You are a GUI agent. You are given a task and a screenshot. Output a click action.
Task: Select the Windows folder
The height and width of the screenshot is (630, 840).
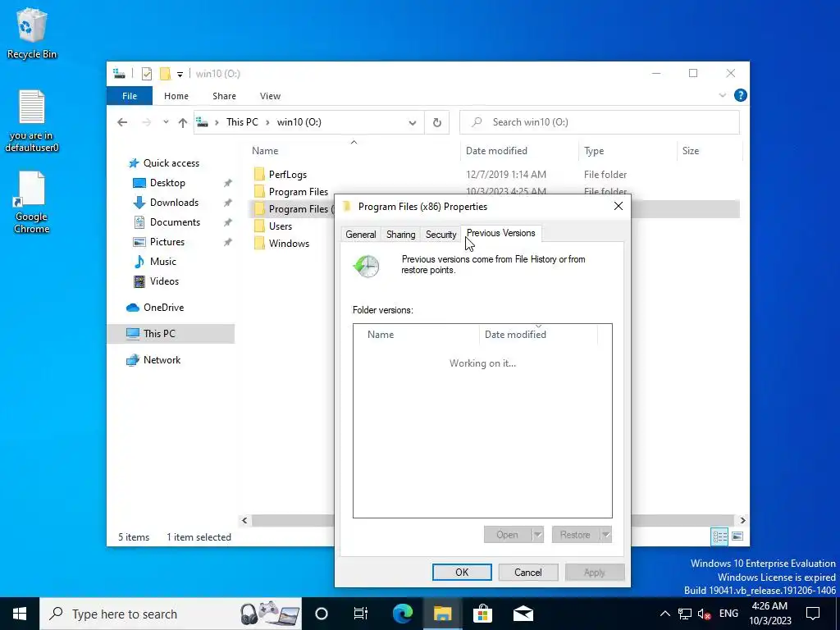coord(289,243)
